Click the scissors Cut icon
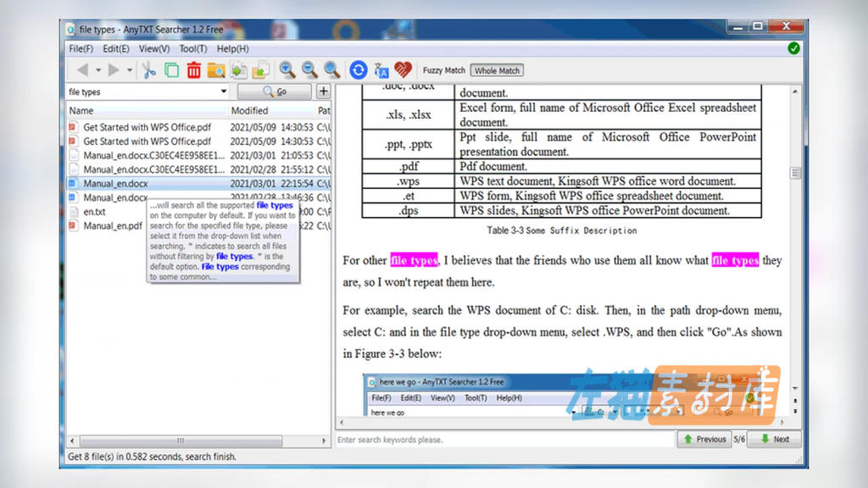868x488 pixels. (x=149, y=70)
